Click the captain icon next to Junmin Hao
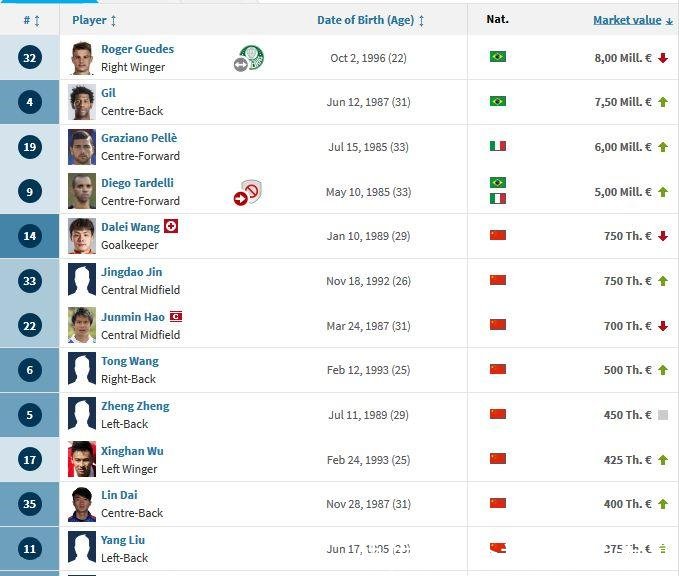The image size is (679, 576). pyautogui.click(x=176, y=316)
